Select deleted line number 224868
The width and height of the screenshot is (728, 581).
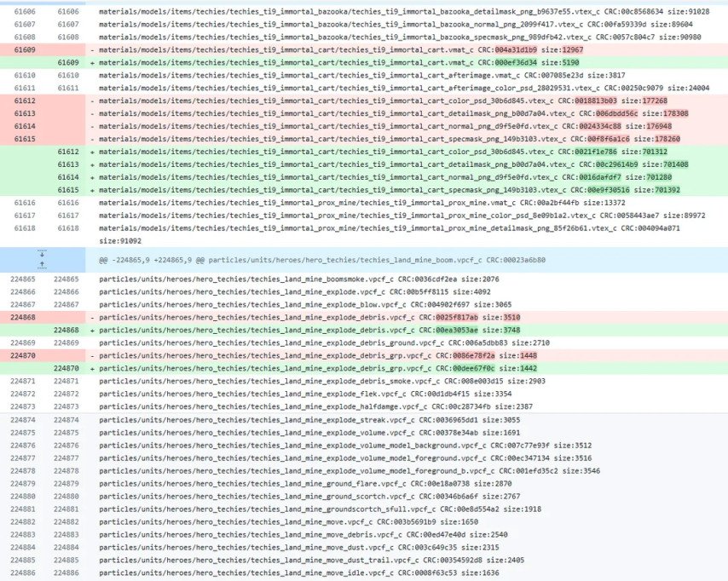[x=24, y=316]
